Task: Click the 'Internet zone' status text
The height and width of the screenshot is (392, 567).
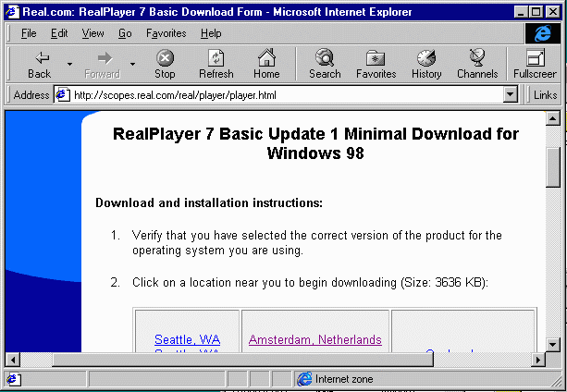Action: click(x=344, y=379)
